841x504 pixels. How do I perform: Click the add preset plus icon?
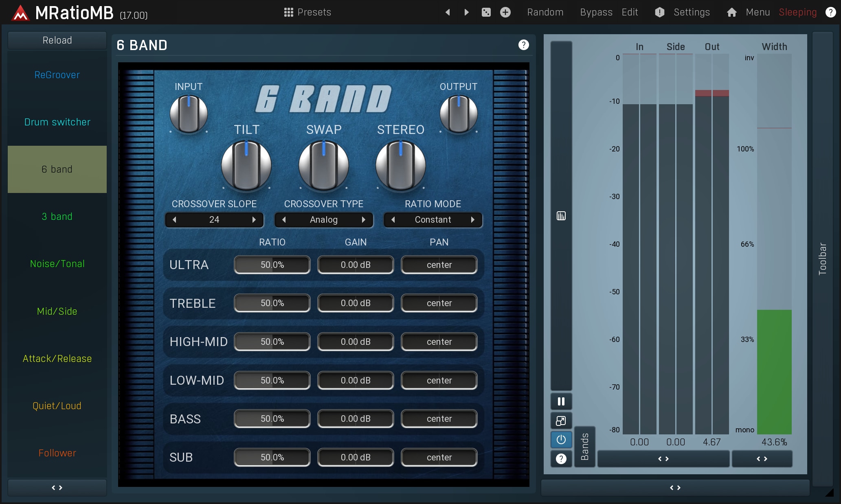tap(505, 12)
